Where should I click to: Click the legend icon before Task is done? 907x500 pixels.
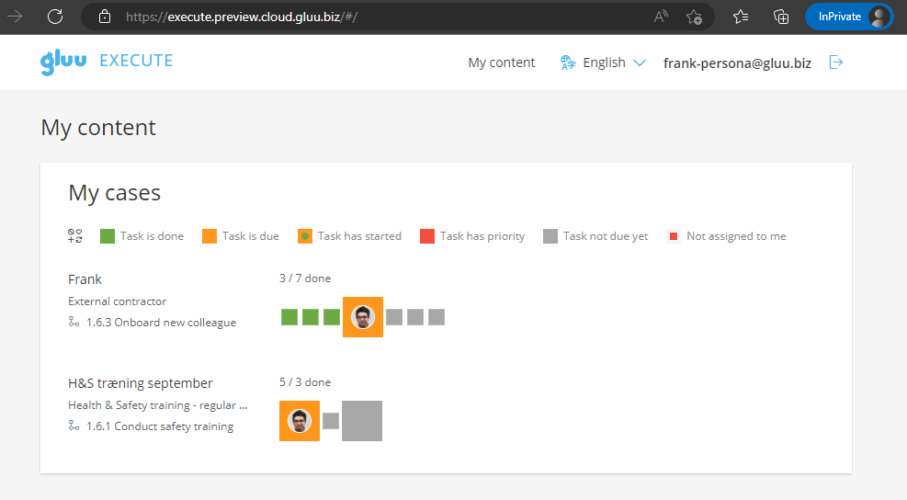(x=75, y=236)
